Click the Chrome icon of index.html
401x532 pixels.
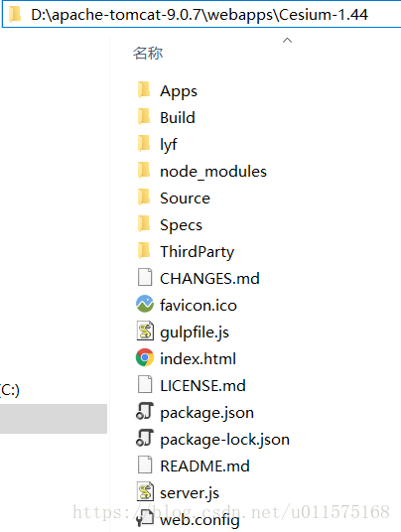click(x=145, y=358)
